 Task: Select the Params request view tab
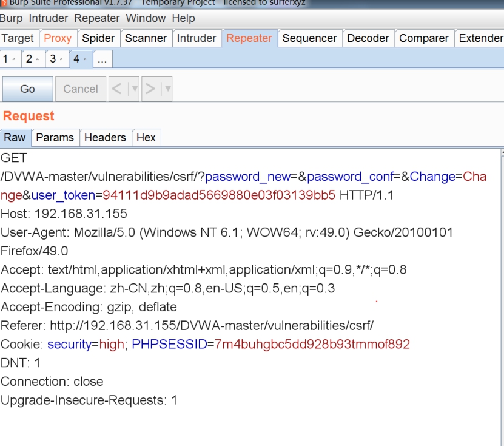click(55, 138)
